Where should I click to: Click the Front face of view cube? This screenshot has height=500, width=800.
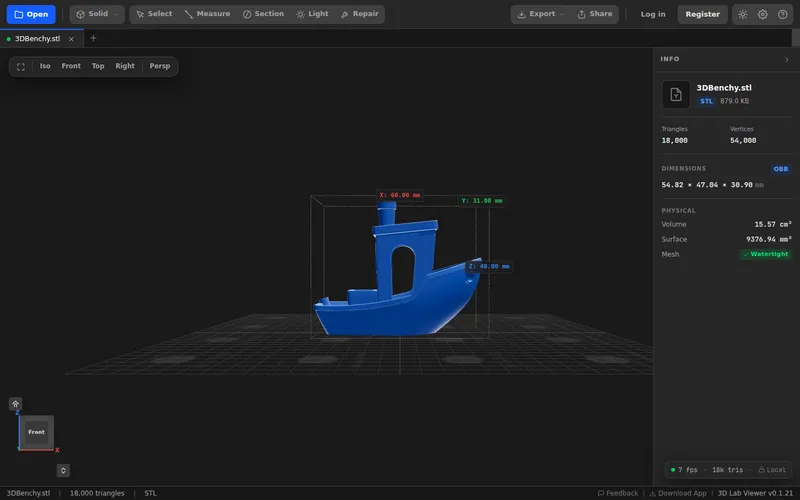click(x=36, y=432)
